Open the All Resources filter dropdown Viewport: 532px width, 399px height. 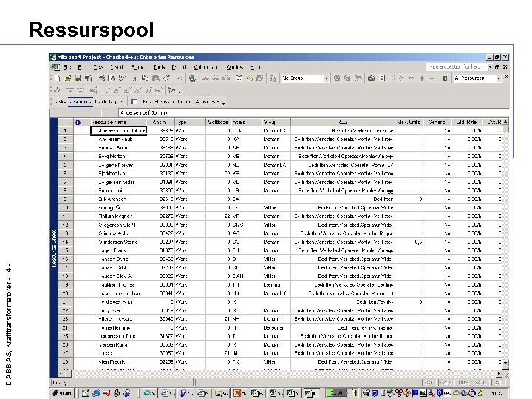[x=499, y=78]
